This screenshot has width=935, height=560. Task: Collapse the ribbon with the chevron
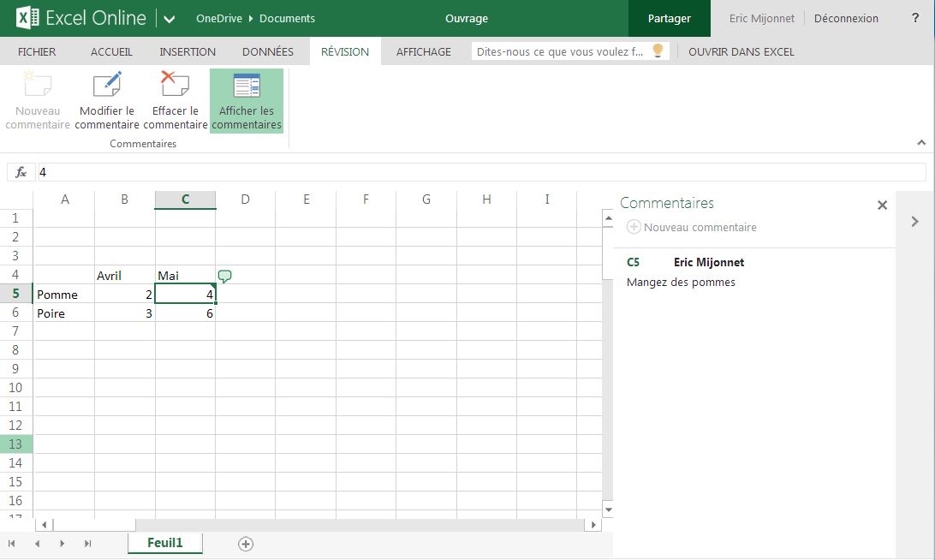coord(921,143)
